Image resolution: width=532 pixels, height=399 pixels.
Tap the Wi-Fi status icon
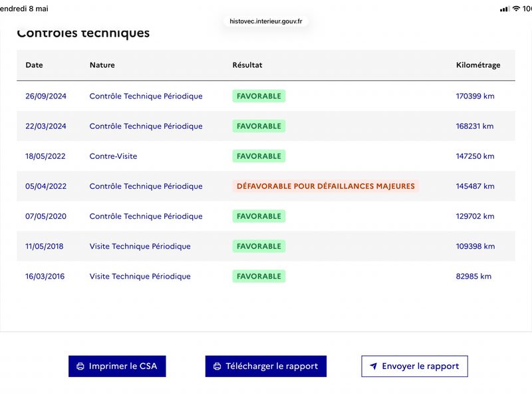(x=516, y=9)
